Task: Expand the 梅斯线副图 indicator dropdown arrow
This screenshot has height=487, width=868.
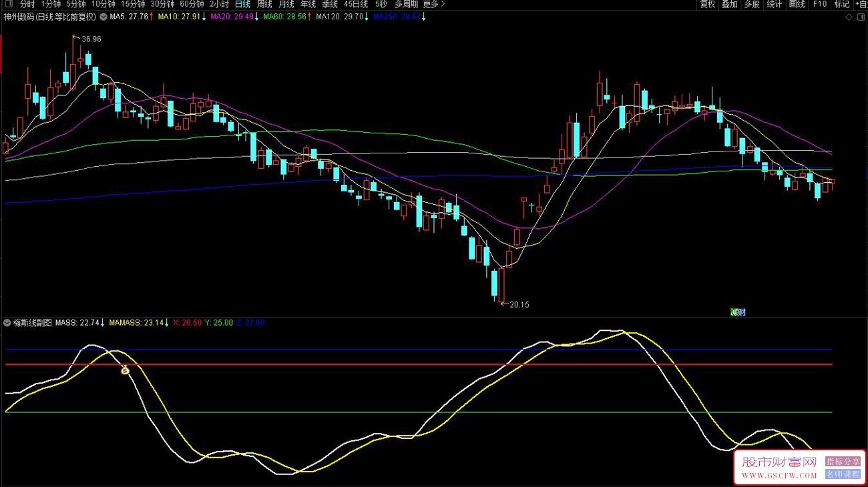Action: point(7,322)
